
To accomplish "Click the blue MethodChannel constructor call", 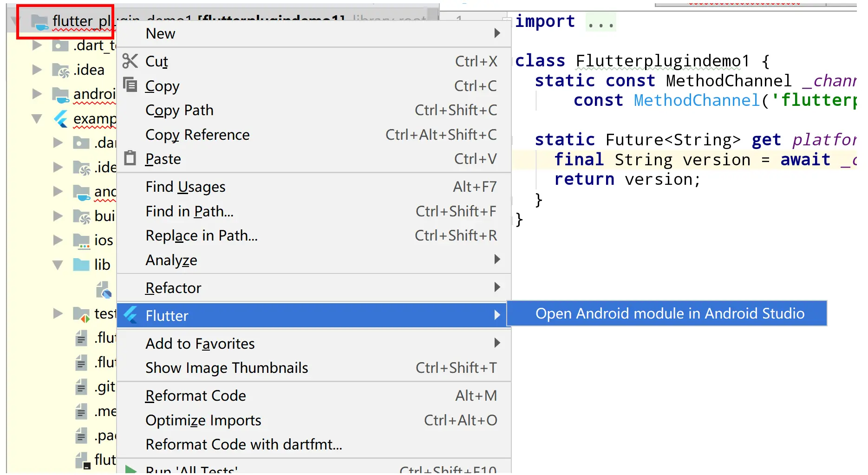I will (697, 100).
